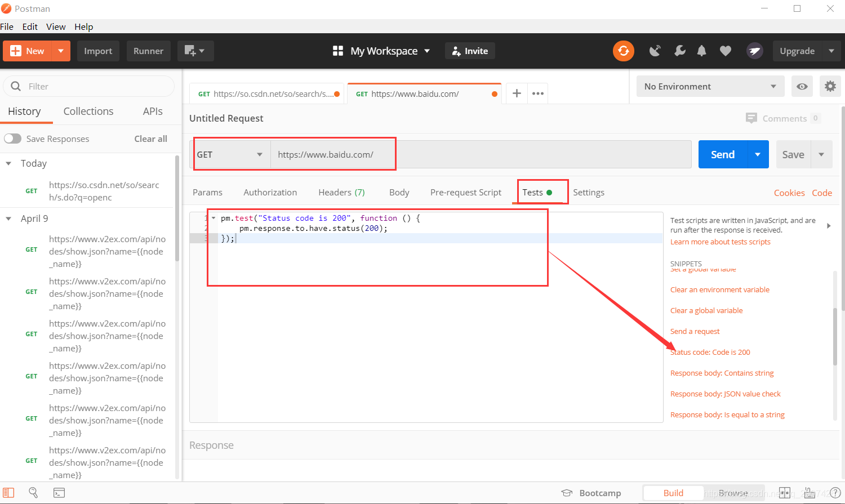Click My Workspace grid icon
845x504 pixels.
(x=338, y=51)
